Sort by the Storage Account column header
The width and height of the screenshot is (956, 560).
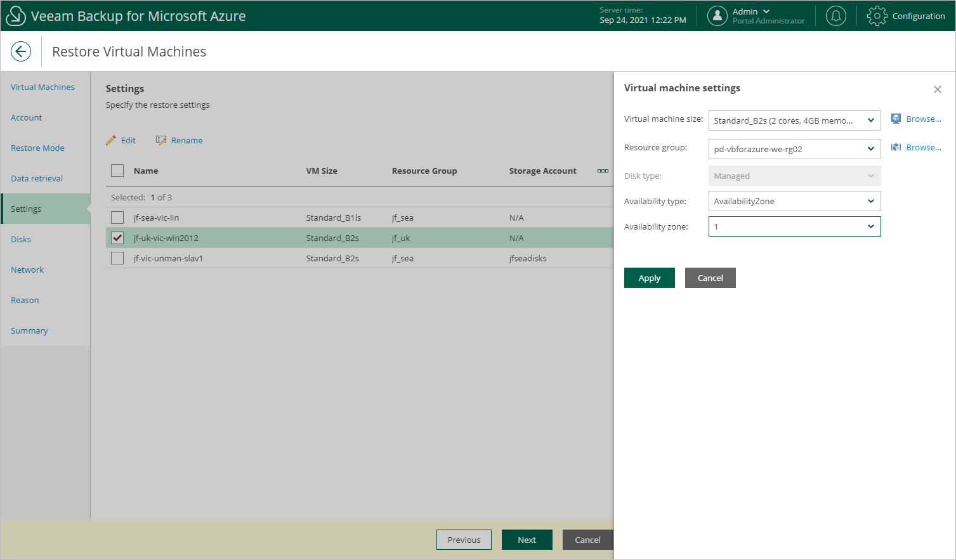542,171
